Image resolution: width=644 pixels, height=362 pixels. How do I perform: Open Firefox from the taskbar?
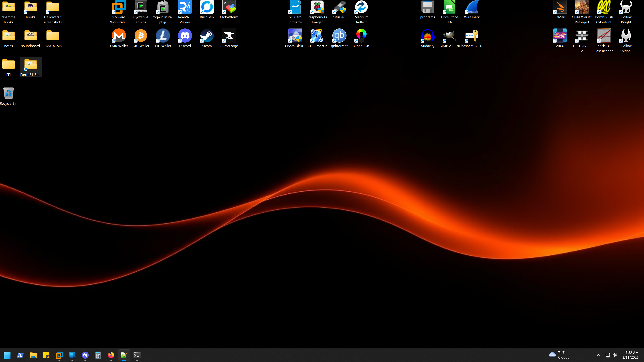[111, 355]
